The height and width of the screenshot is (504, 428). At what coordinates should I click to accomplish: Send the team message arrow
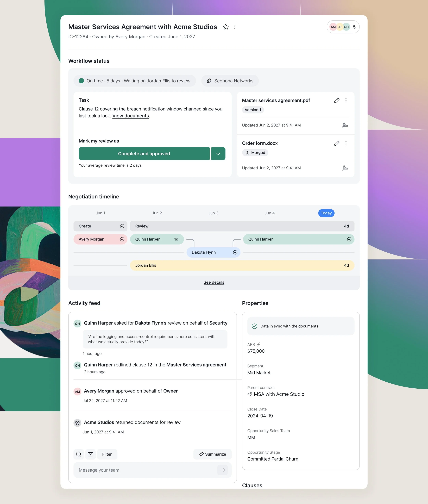pyautogui.click(x=223, y=470)
